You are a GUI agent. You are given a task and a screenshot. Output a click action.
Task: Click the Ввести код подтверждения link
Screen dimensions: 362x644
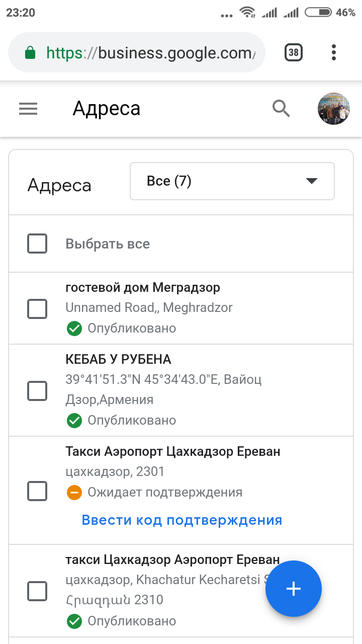pos(182,520)
